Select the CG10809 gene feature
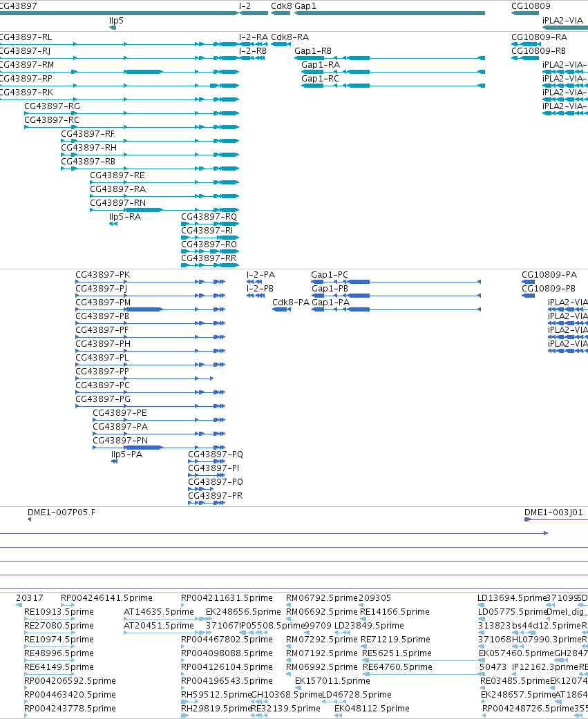The image size is (588, 719). click(524, 13)
